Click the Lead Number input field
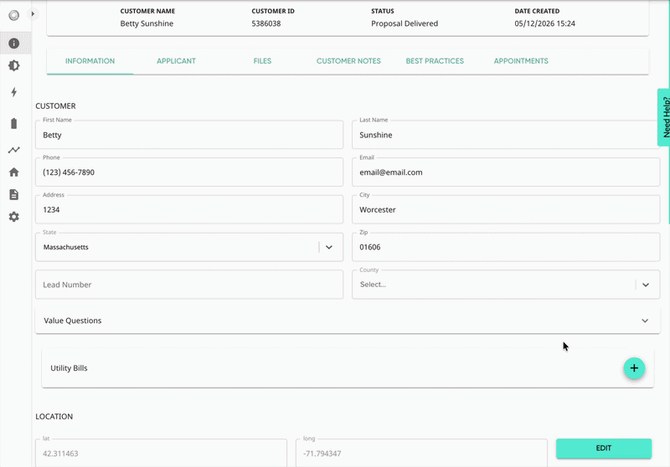Screen dimensions: 670x467 (x=189, y=285)
